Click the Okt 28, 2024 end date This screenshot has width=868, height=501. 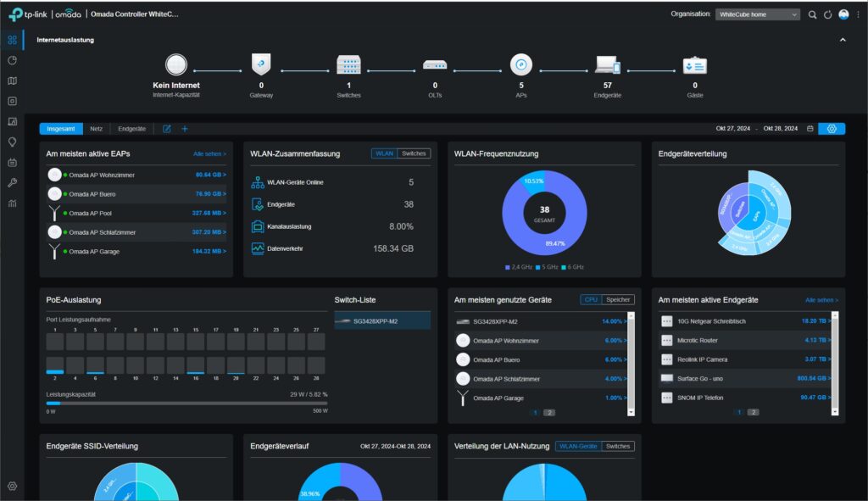coord(781,129)
